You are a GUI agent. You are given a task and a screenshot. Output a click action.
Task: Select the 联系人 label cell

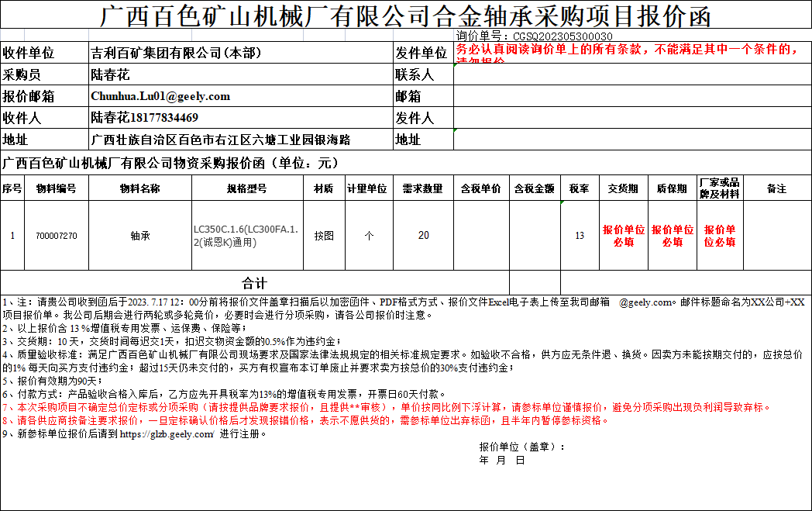[x=424, y=74]
